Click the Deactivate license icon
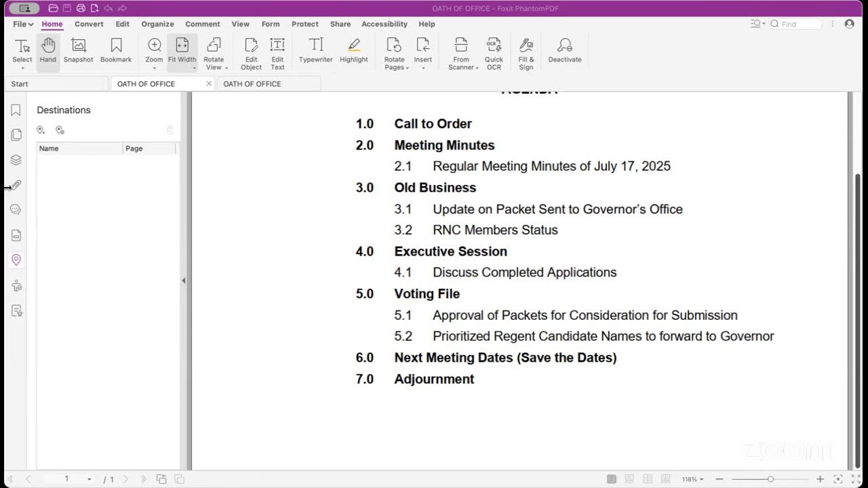Image resolution: width=868 pixels, height=488 pixels. coord(565,52)
